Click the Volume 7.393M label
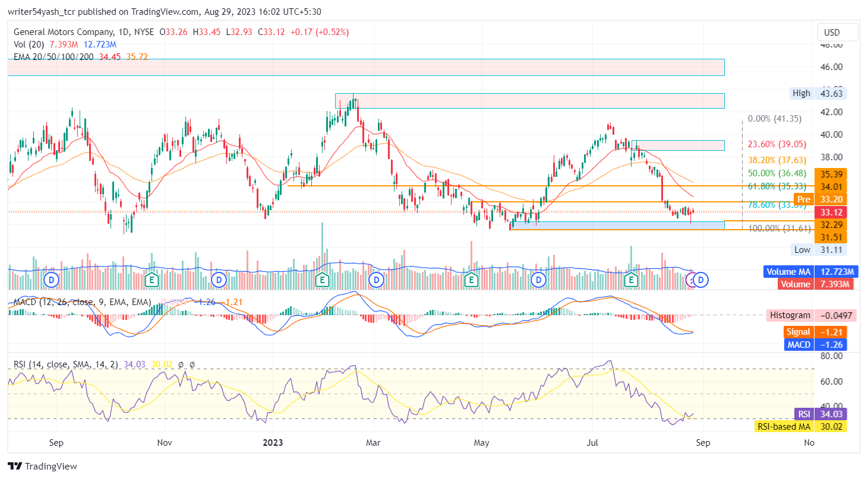Screen dimensions: 868x479 coord(817,284)
